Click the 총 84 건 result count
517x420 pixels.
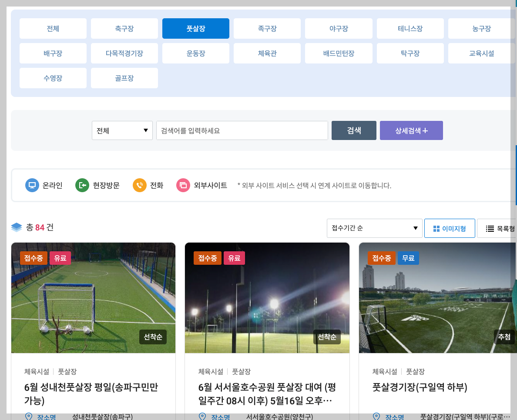coord(40,227)
